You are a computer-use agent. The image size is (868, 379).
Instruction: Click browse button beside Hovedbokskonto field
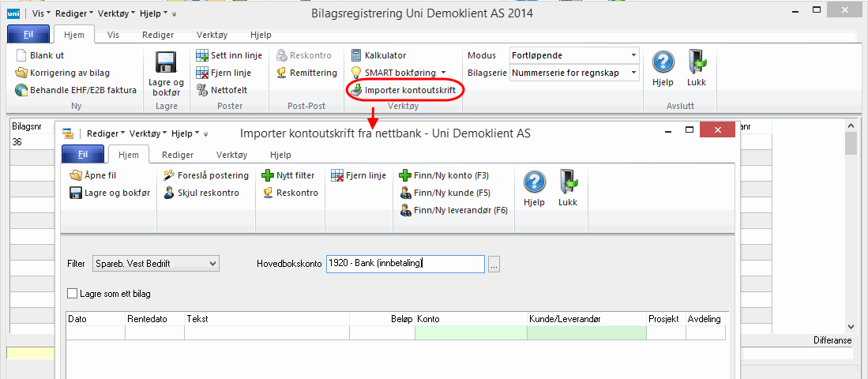[x=494, y=264]
